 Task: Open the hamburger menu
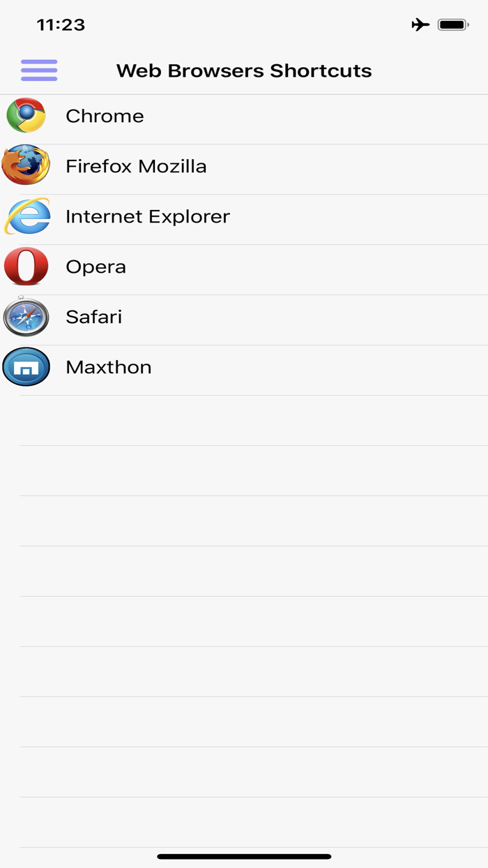click(x=38, y=70)
